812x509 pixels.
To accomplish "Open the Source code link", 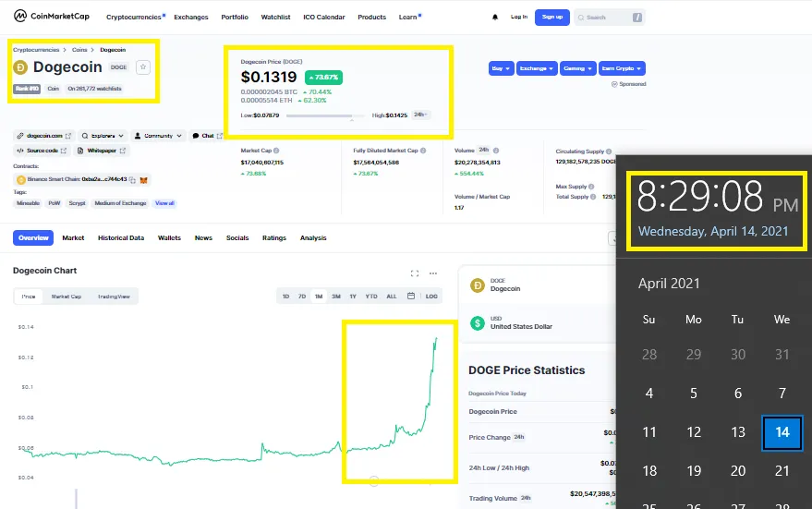I will pyautogui.click(x=42, y=151).
